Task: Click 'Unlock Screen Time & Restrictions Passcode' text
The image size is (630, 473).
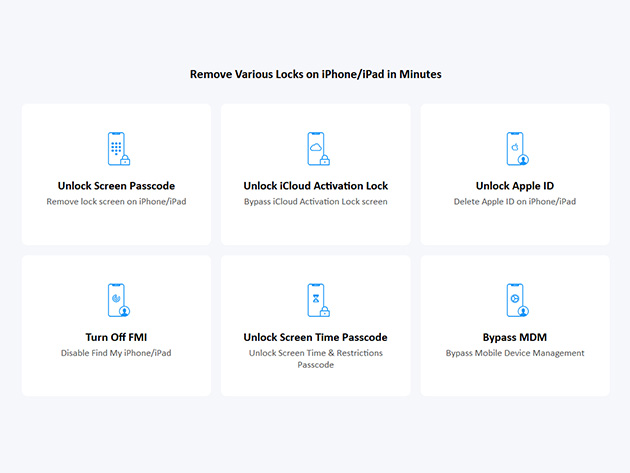Action: 315,359
